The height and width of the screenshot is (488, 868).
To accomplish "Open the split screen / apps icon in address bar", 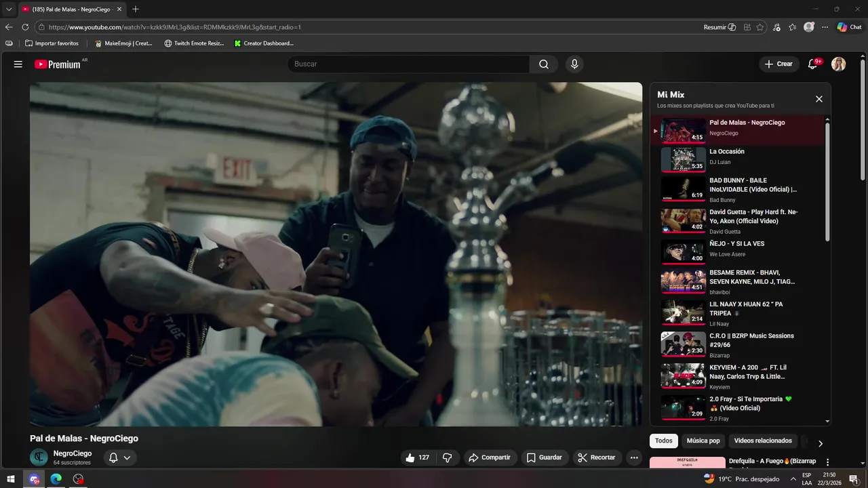I will 747,27.
